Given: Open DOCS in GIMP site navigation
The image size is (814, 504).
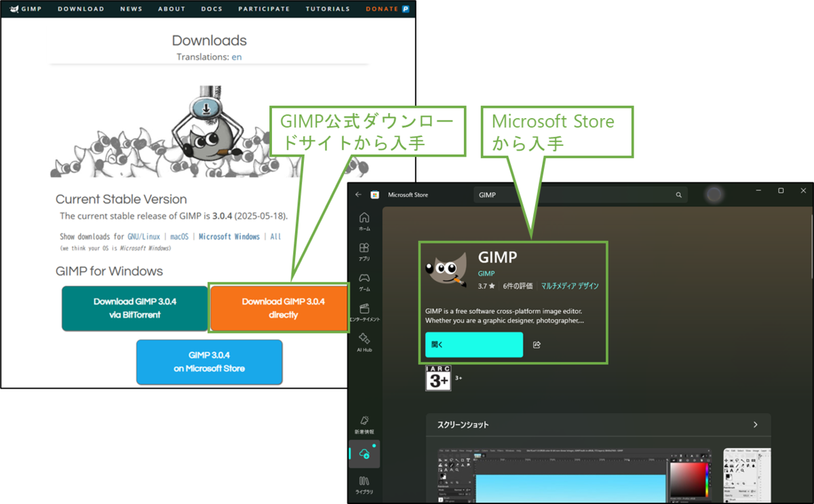Looking at the screenshot, I should coord(212,9).
